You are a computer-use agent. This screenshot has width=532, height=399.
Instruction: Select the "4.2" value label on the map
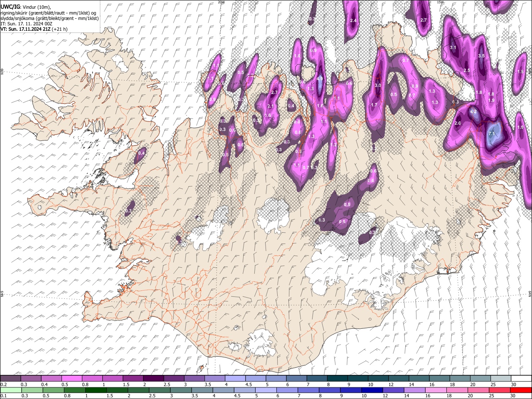point(473,112)
